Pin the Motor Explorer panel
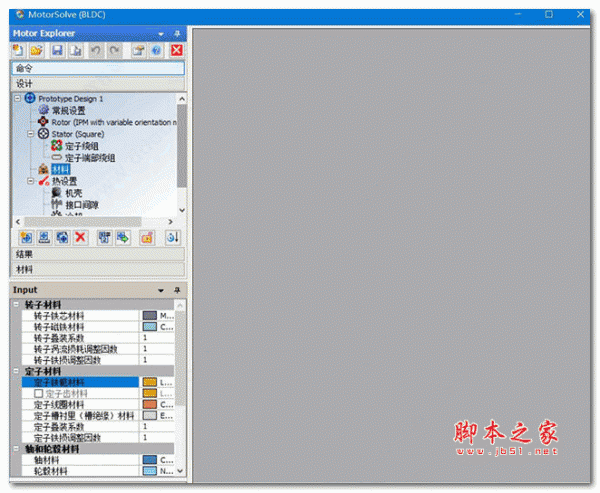 pyautogui.click(x=177, y=34)
